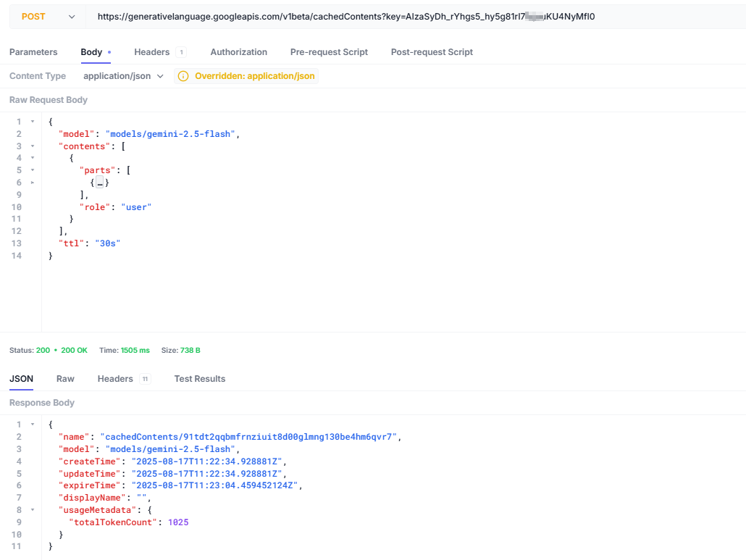Image resolution: width=746 pixels, height=560 pixels.
Task: Click the cachedContents name value in response
Action: pos(248,437)
